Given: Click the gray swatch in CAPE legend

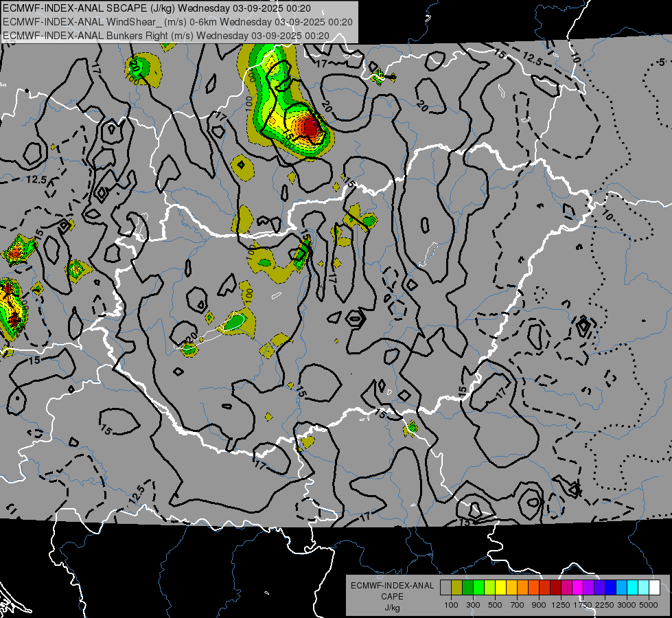Looking at the screenshot, I should click(x=445, y=588).
